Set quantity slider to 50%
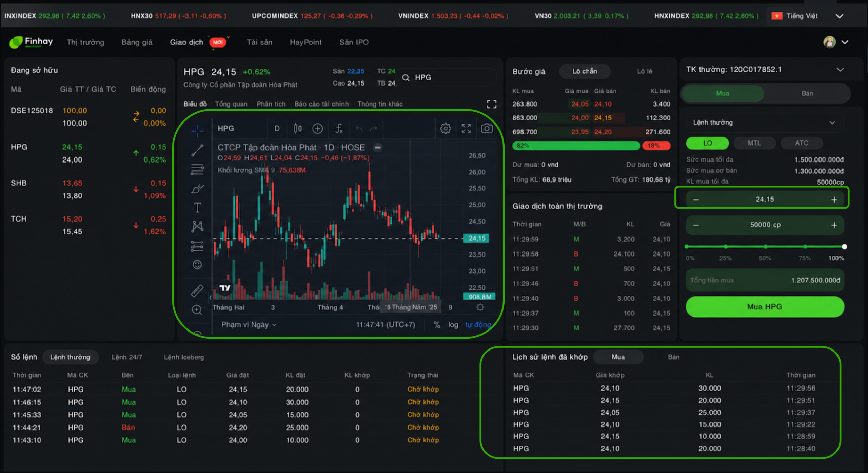Viewport: 868px width, 473px height. (x=765, y=247)
